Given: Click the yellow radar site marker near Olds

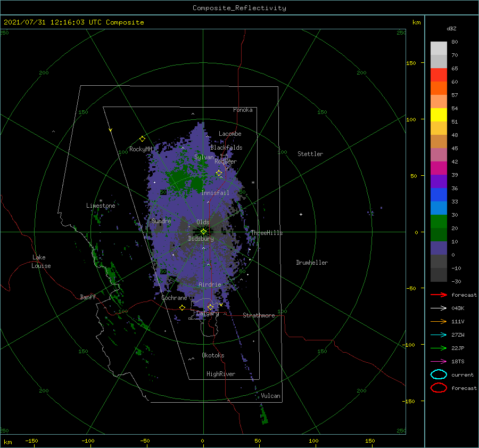Looking at the screenshot, I should coord(203,232).
